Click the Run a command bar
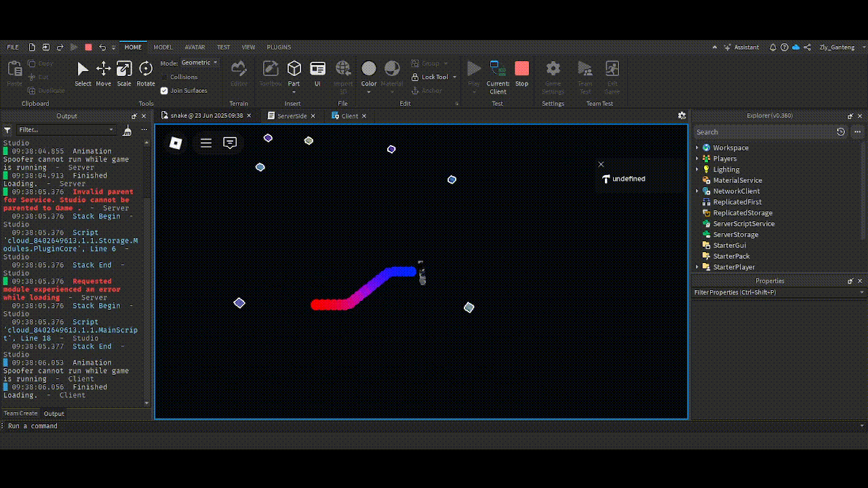The width and height of the screenshot is (868, 488). 434,426
